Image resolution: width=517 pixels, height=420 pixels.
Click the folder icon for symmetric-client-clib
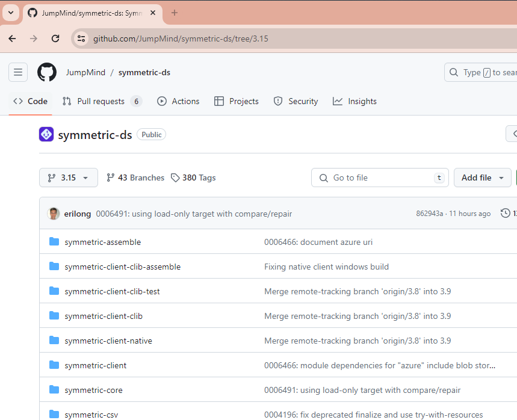54,316
